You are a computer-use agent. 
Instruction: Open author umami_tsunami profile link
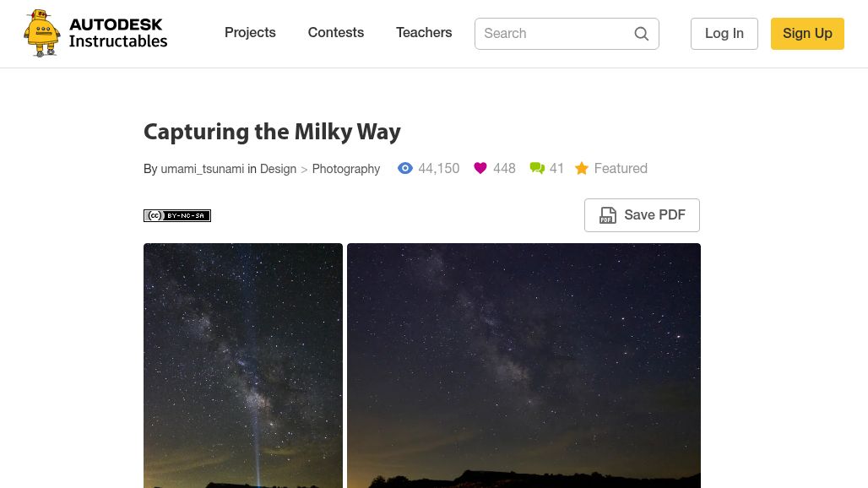[203, 169]
